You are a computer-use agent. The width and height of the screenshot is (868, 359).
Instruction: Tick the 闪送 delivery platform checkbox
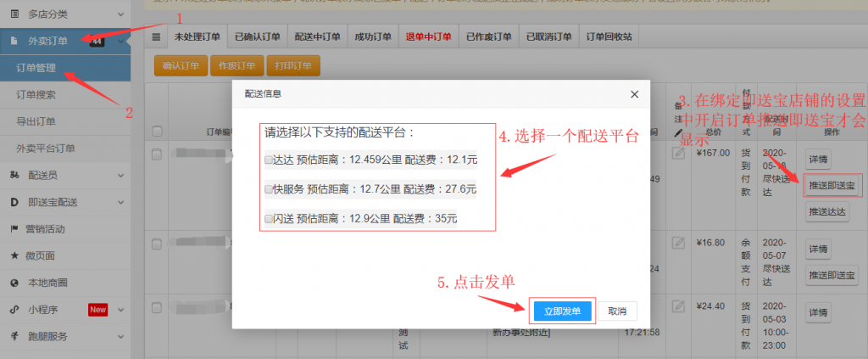point(269,219)
